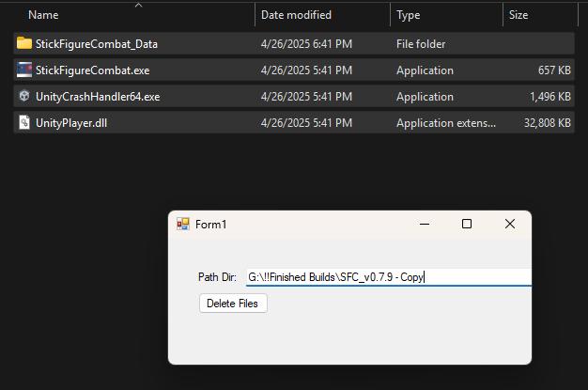Image resolution: width=588 pixels, height=390 pixels.
Task: Select the StickFigureCombat.exe file name
Action: click(92, 70)
